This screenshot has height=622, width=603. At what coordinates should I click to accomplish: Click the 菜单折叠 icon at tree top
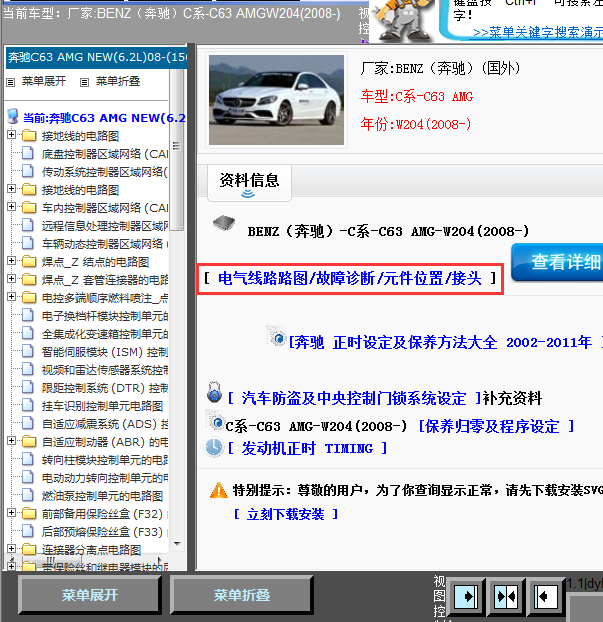tap(84, 82)
